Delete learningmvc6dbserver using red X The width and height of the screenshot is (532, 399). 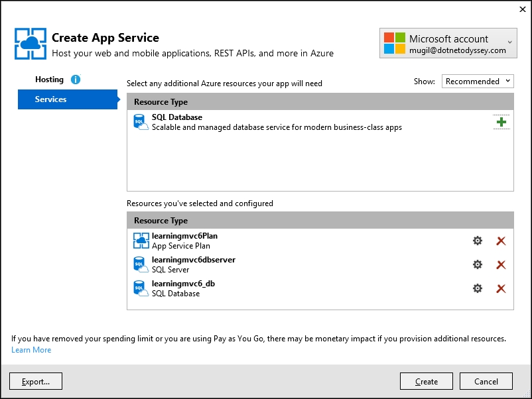pyautogui.click(x=501, y=264)
